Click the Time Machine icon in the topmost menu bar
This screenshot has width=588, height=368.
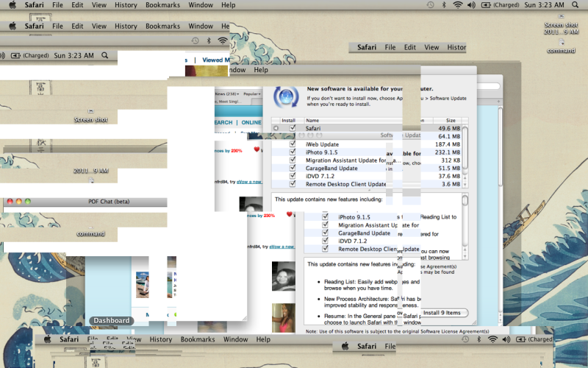430,5
